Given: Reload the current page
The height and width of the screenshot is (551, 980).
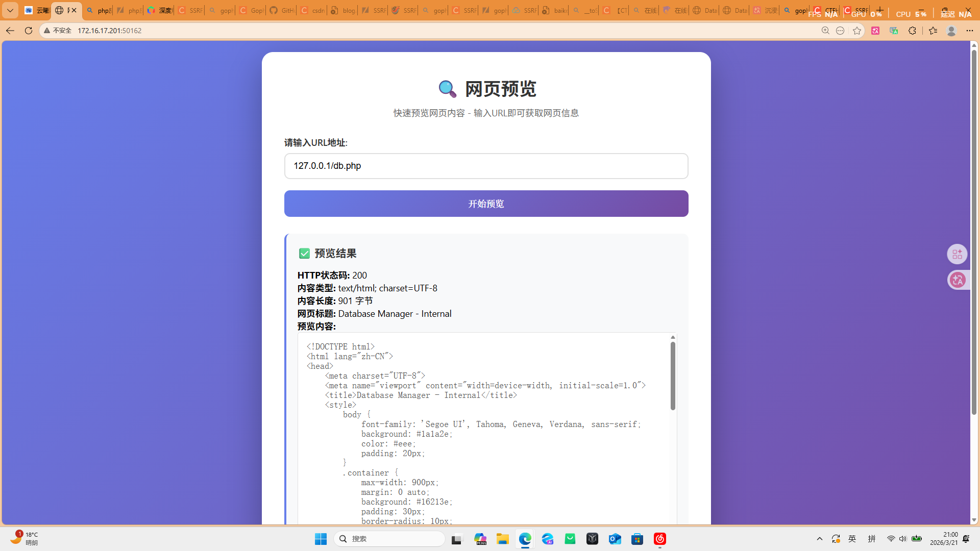Looking at the screenshot, I should click(29, 31).
